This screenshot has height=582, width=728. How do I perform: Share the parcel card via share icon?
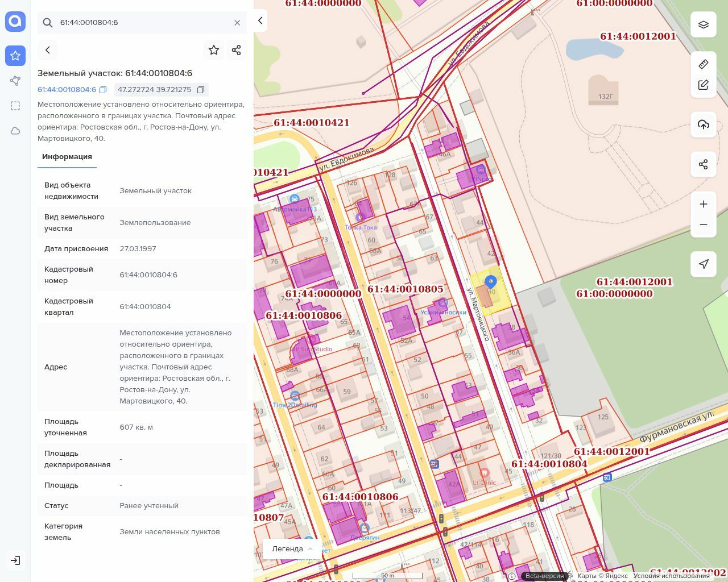click(x=237, y=50)
